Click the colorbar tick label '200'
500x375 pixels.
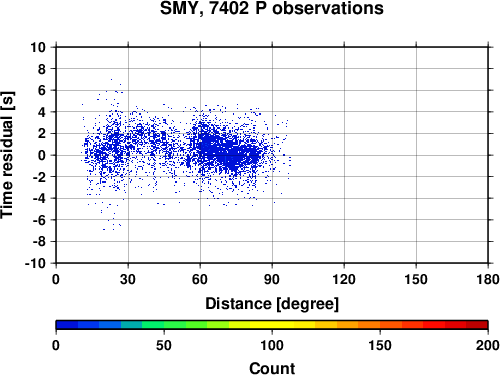pos(488,345)
